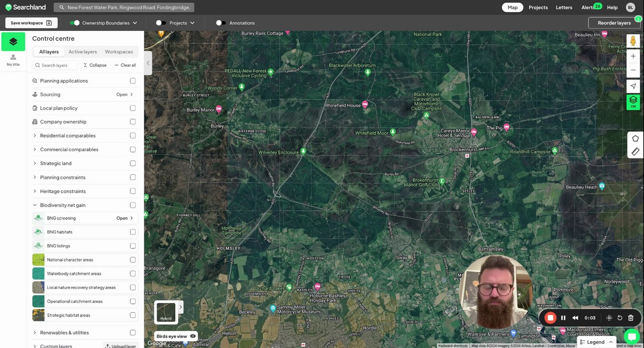Enable the Annotations toggle
Screen dimensions: 644x348
[221, 23]
